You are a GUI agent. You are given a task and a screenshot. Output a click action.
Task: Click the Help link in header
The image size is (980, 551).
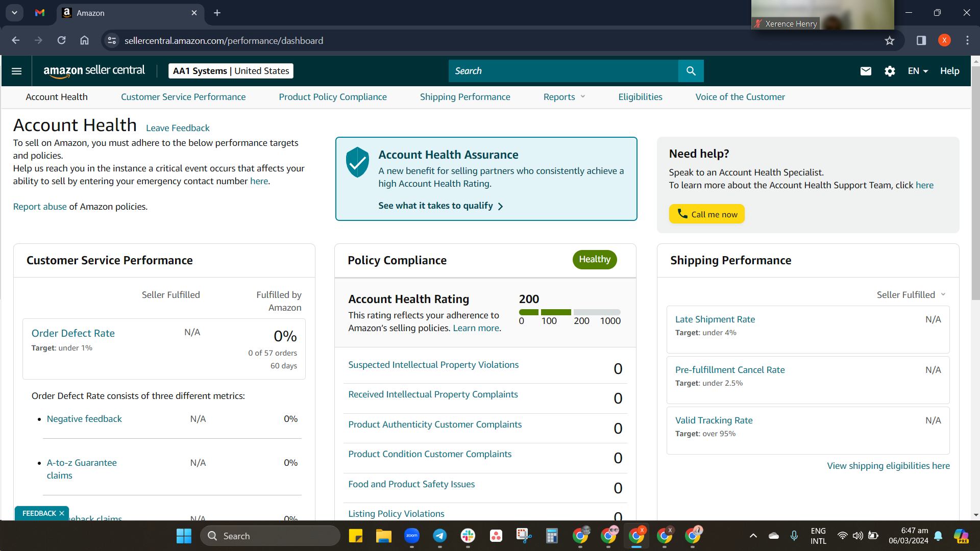[950, 71]
